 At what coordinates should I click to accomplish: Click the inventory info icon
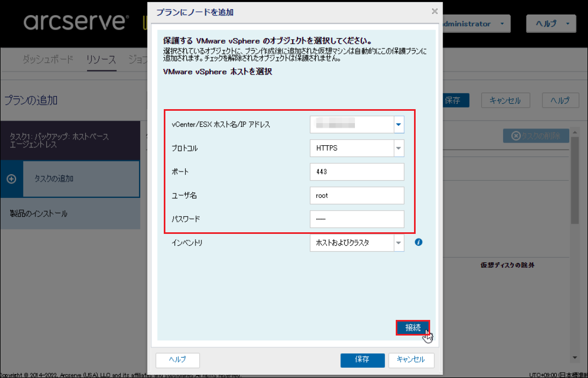[x=419, y=243]
